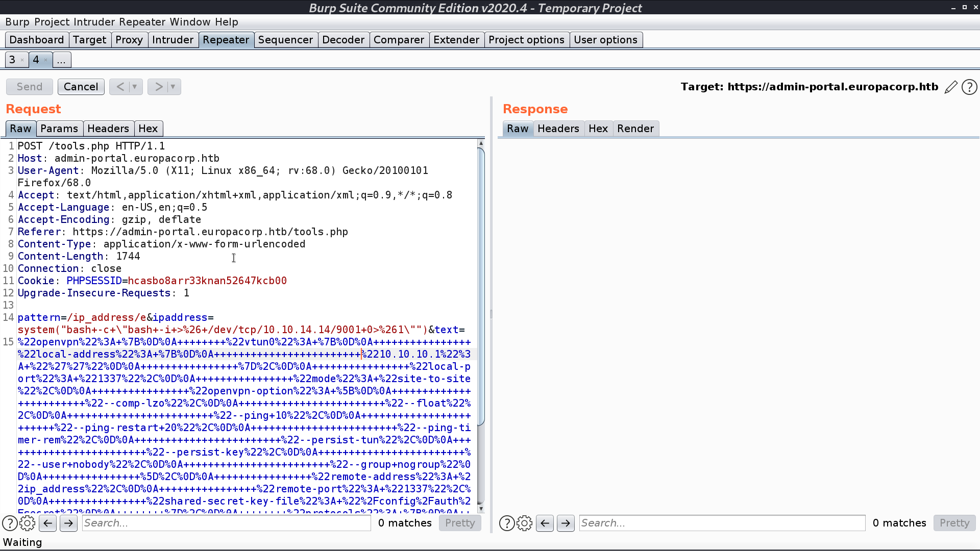The width and height of the screenshot is (980, 551).
Task: Switch to the Intruder tab
Action: point(173,40)
